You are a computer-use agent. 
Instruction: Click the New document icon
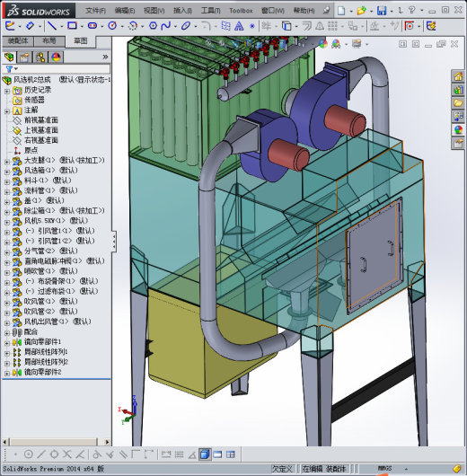tap(341, 11)
